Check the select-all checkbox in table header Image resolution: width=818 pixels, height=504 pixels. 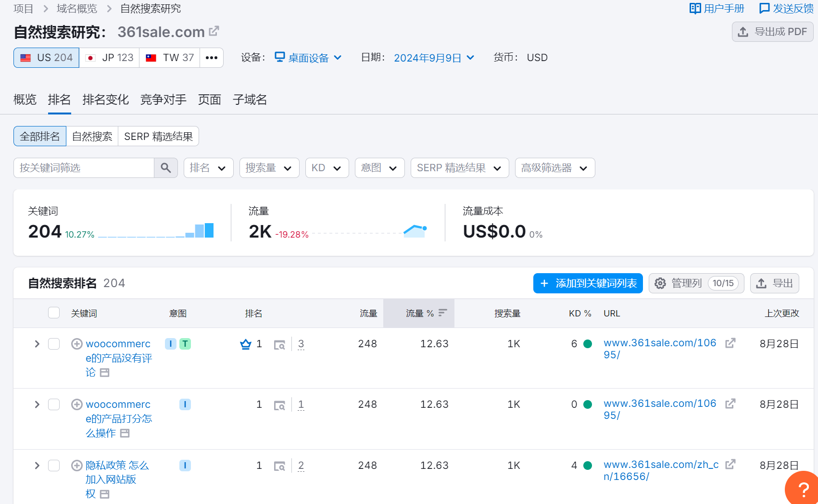point(53,313)
